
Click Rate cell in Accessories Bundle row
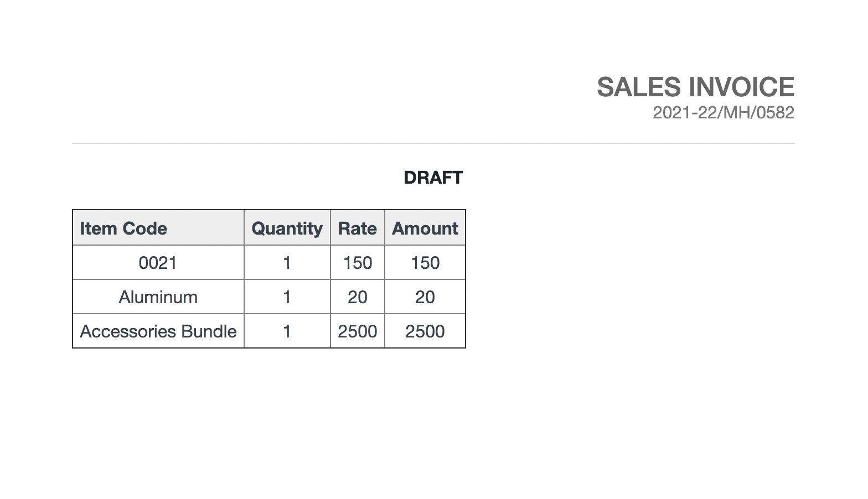[x=357, y=331]
